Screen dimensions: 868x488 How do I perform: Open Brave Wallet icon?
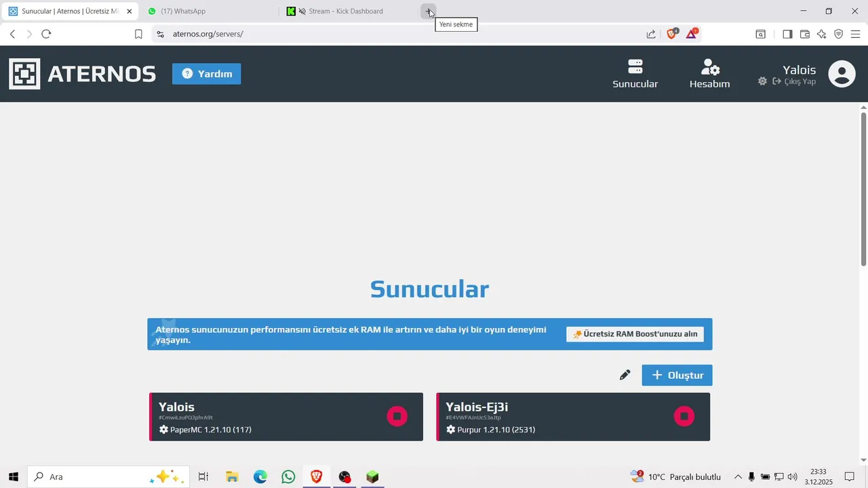point(805,34)
